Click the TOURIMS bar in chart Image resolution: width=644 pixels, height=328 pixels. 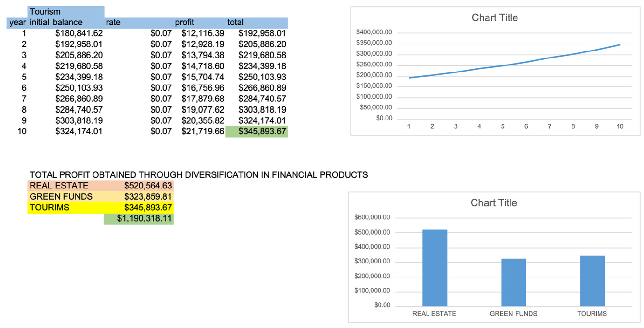(592, 281)
